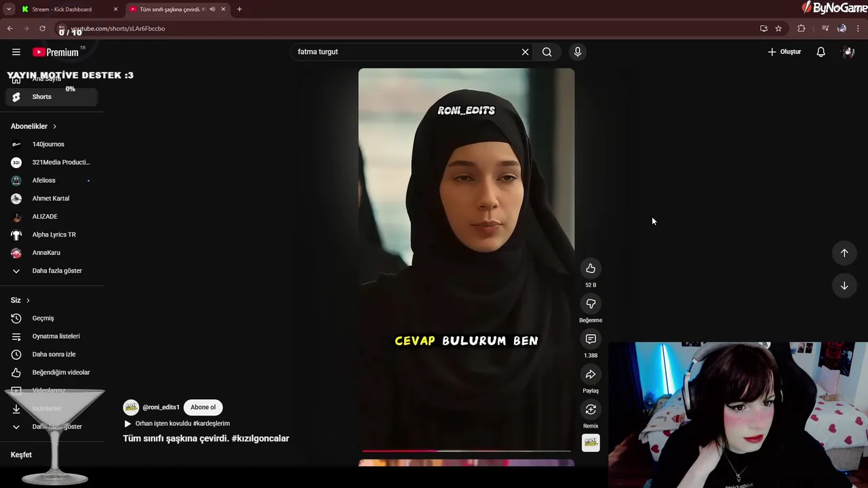Go to the previous short arrow

tap(844, 253)
